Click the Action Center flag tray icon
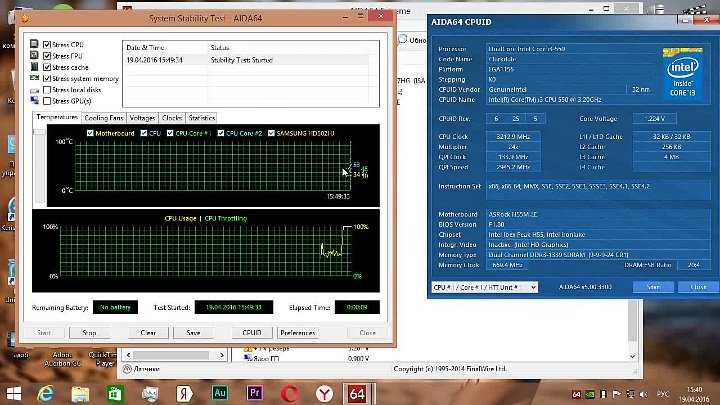Image resolution: width=720 pixels, height=405 pixels. point(617,394)
